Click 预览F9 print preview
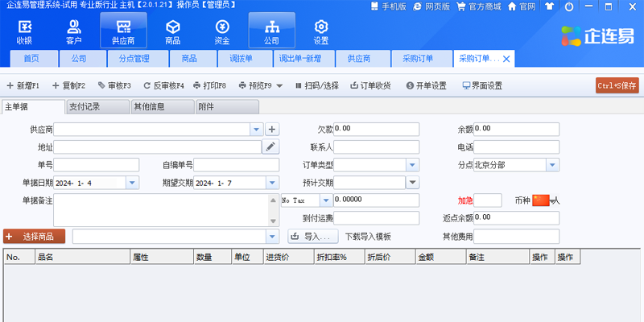The width and height of the screenshot is (644, 322). pos(255,86)
